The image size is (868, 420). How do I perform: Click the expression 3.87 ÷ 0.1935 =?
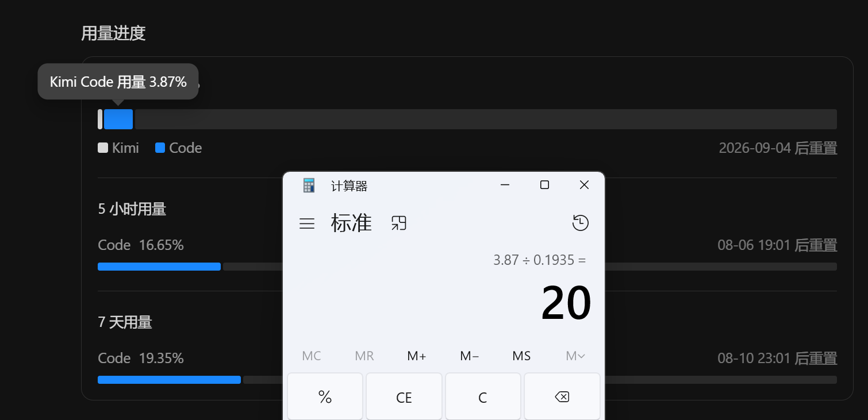click(x=539, y=260)
